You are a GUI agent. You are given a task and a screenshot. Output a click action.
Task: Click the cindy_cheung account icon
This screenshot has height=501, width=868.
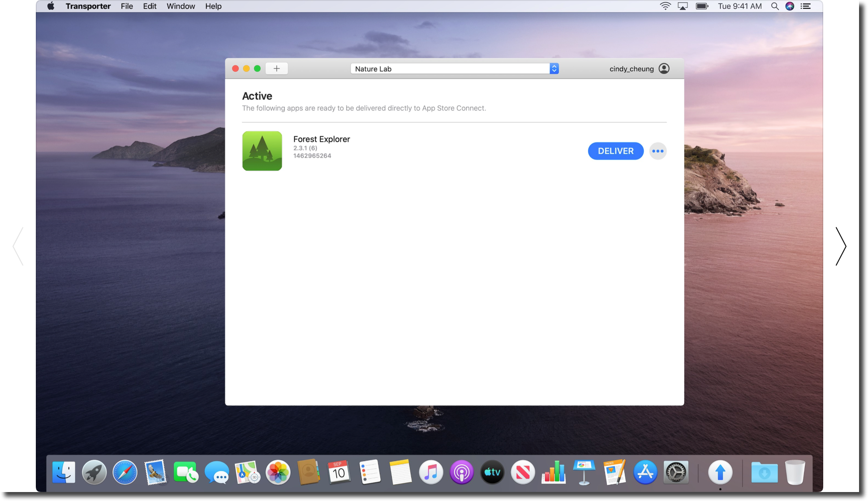click(x=664, y=69)
